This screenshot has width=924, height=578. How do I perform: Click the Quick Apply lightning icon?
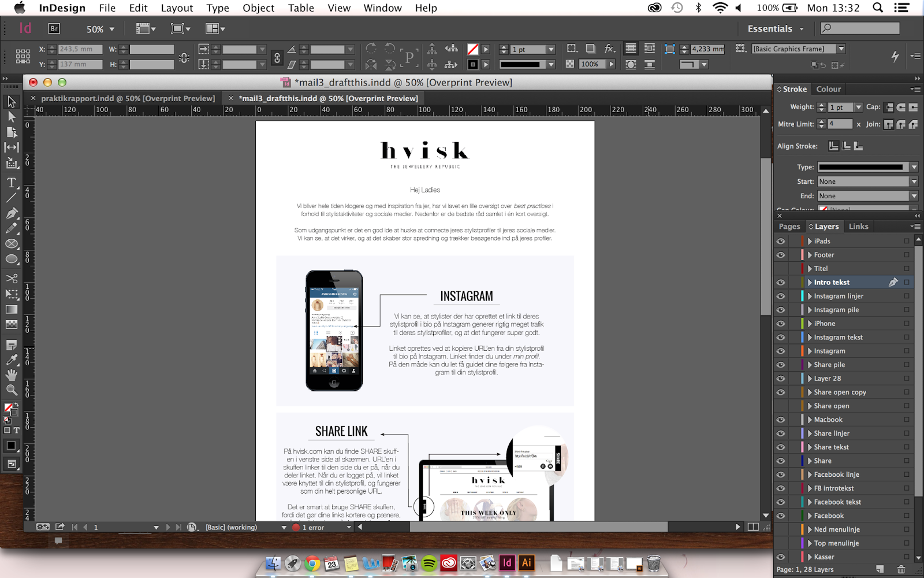(895, 56)
